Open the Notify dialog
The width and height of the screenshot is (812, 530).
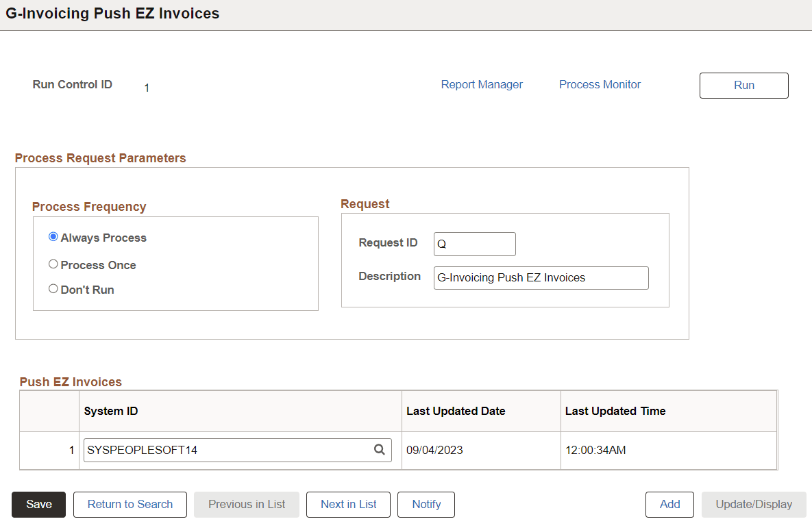426,504
